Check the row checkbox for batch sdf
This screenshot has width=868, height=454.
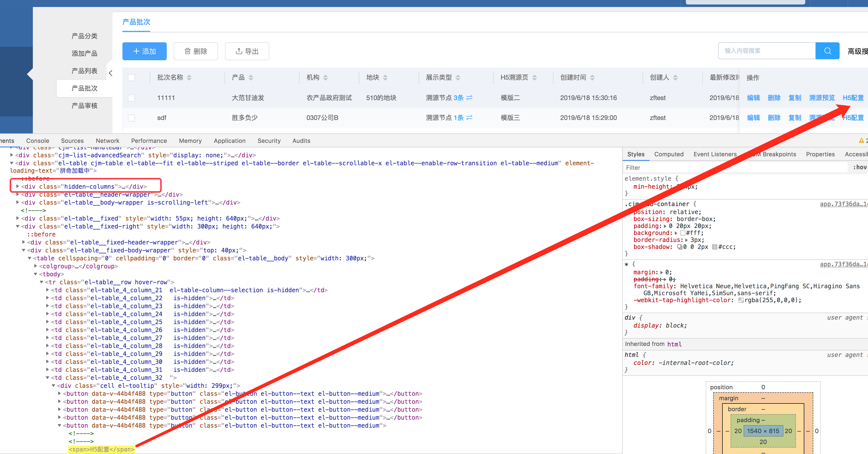[x=131, y=118]
